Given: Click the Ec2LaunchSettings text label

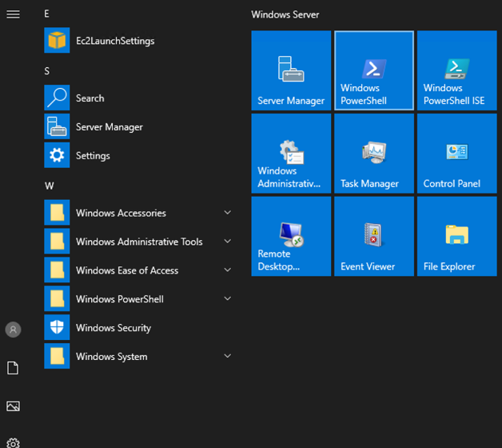Looking at the screenshot, I should pos(115,41).
